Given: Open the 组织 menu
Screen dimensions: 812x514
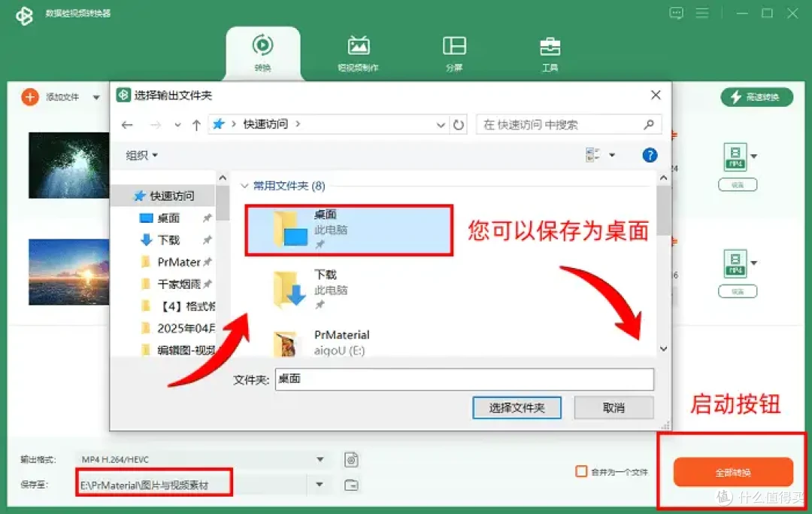Looking at the screenshot, I should [x=142, y=155].
